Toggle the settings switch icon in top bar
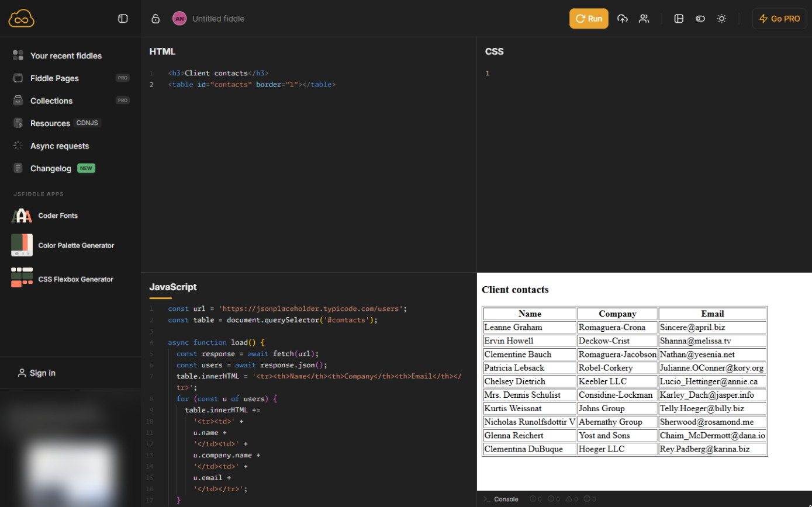Screen dimensions: 812x507 pos(700,19)
